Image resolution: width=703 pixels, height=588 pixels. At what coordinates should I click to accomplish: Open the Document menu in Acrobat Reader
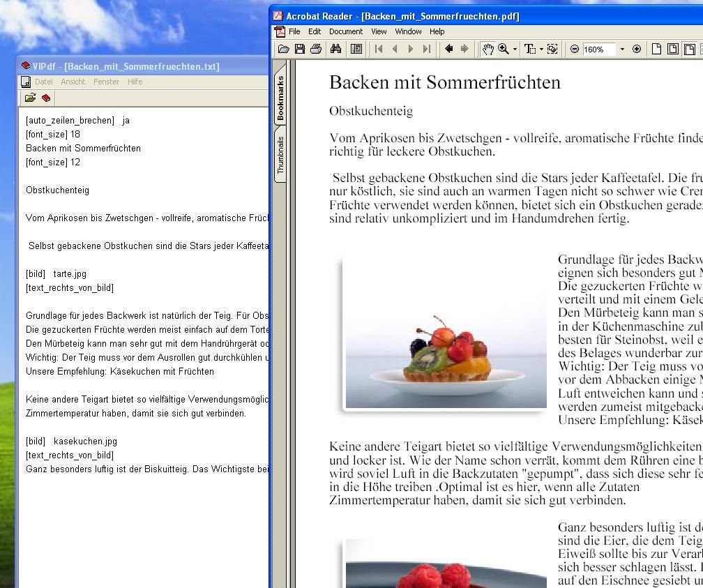(x=346, y=31)
